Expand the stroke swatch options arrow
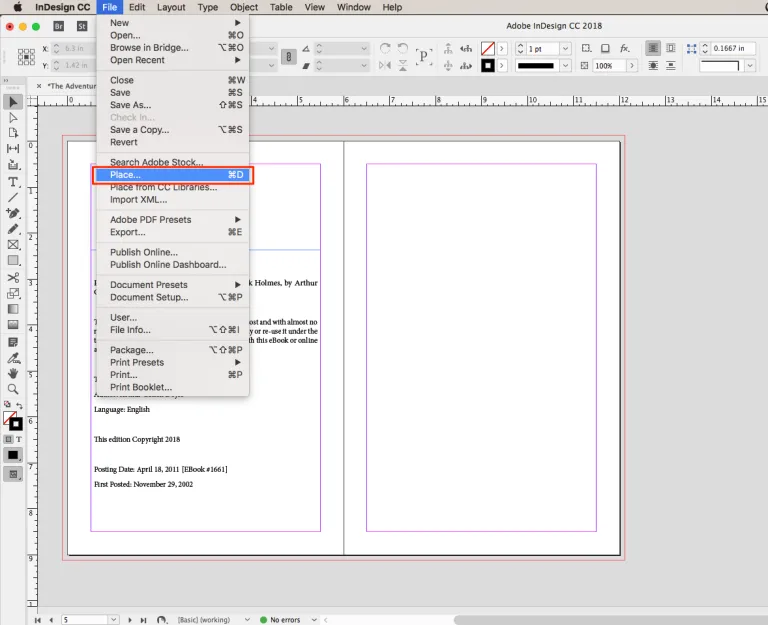The image size is (768, 625). pos(502,66)
